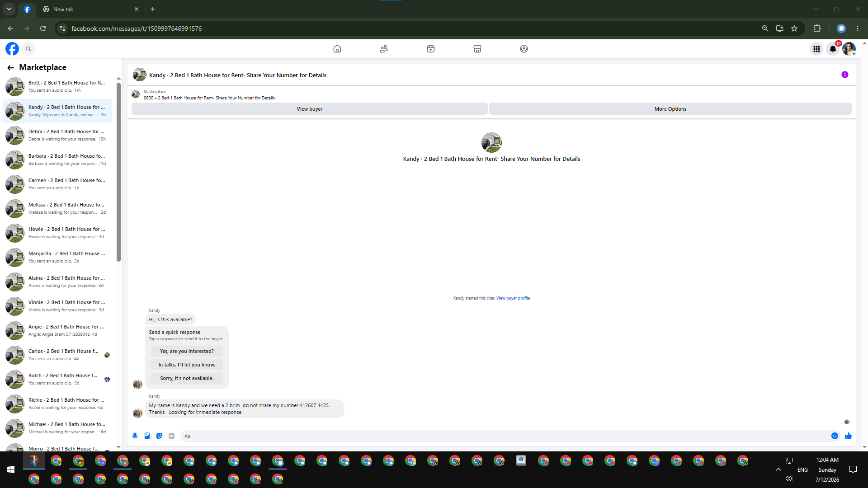Click the View buyer button

(x=310, y=109)
